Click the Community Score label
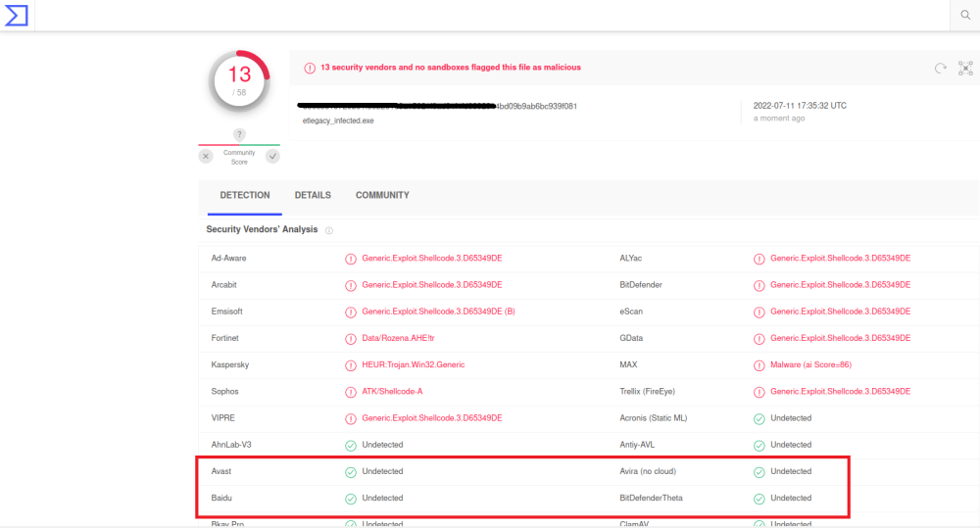This screenshot has width=980, height=528. pyautogui.click(x=239, y=157)
